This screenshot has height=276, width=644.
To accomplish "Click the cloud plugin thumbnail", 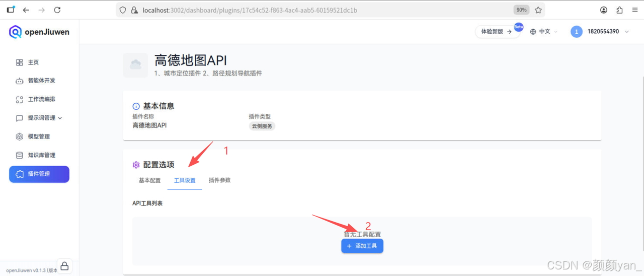I will coord(135,65).
